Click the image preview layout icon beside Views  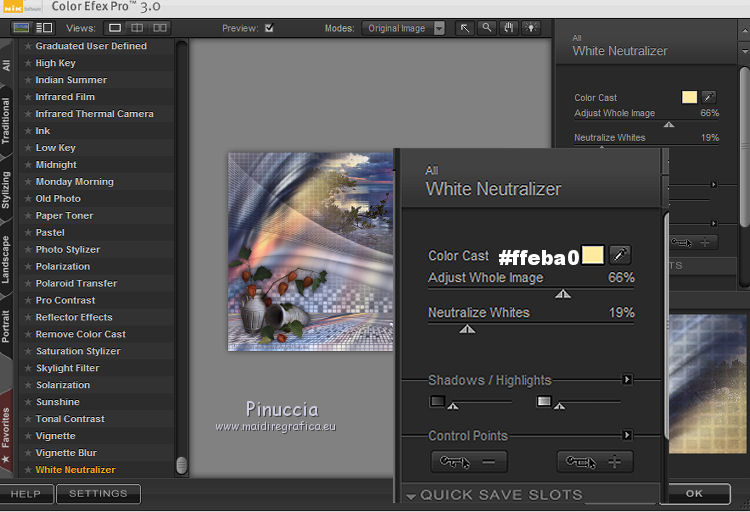pos(21,28)
